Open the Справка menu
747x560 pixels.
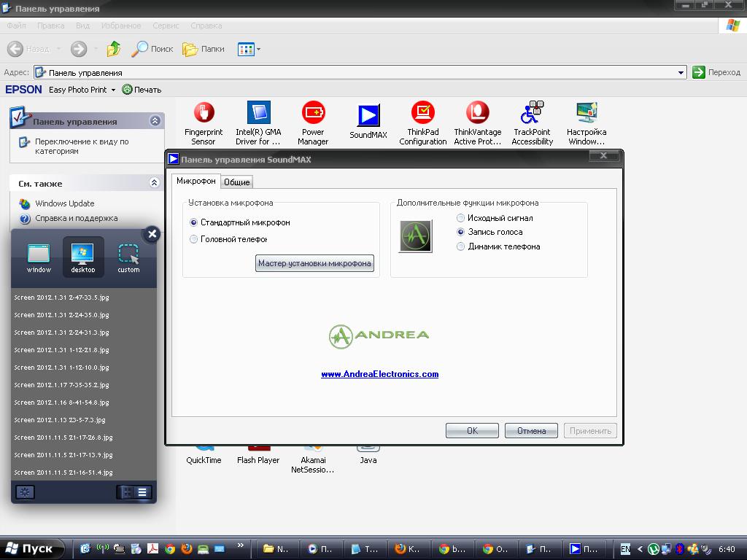click(x=206, y=26)
